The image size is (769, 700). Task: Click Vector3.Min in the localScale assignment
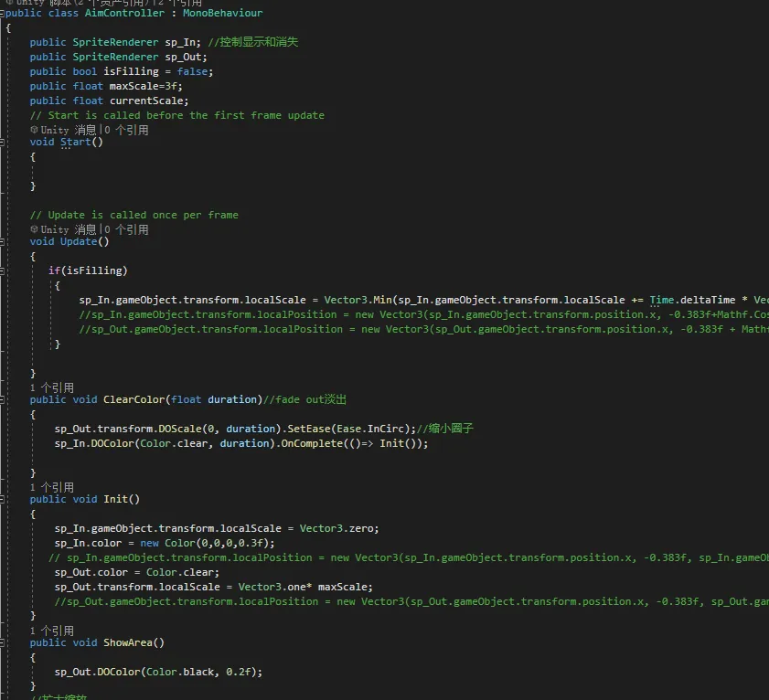click(x=358, y=300)
